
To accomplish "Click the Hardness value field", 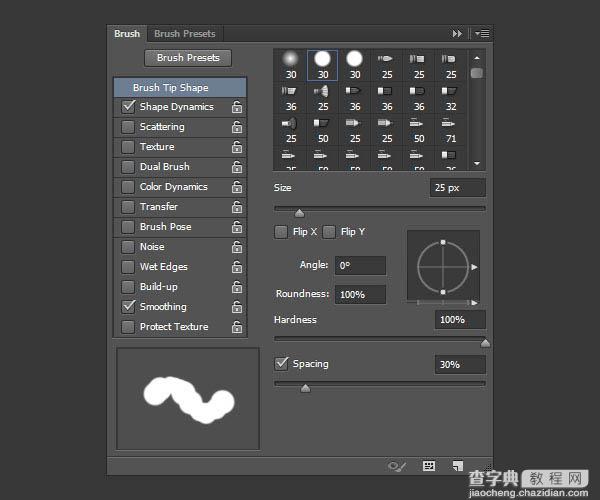I will tap(460, 320).
